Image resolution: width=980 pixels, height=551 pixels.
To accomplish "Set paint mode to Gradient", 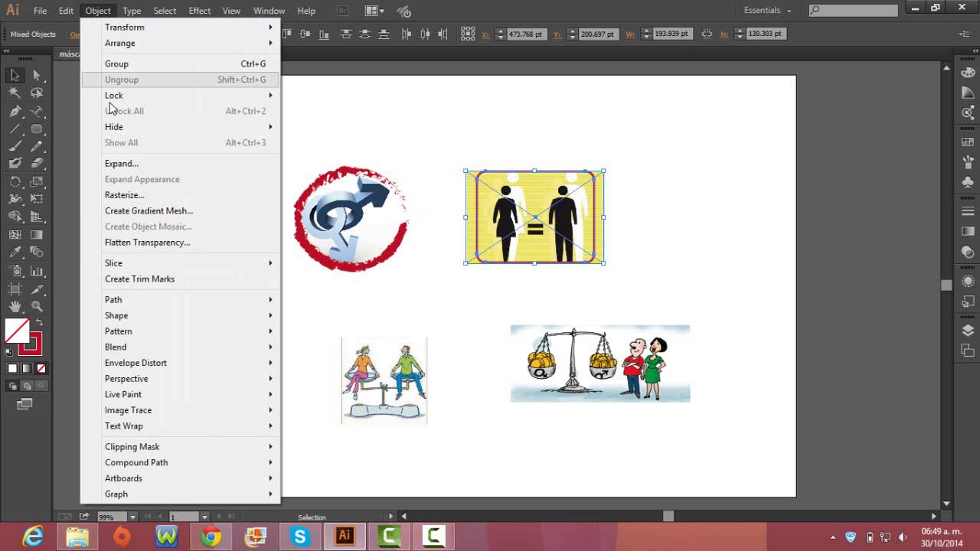I will tap(27, 368).
